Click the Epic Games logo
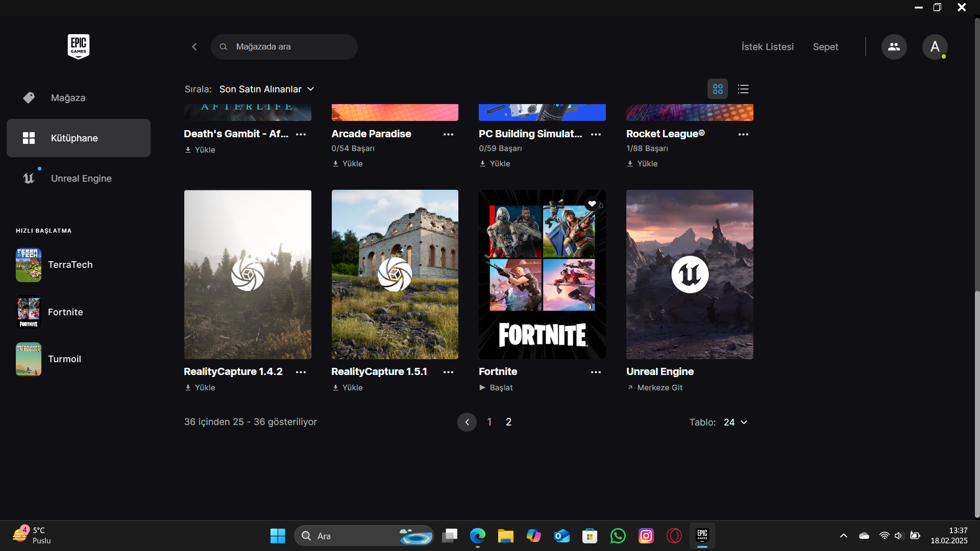980x551 pixels. [x=78, y=46]
